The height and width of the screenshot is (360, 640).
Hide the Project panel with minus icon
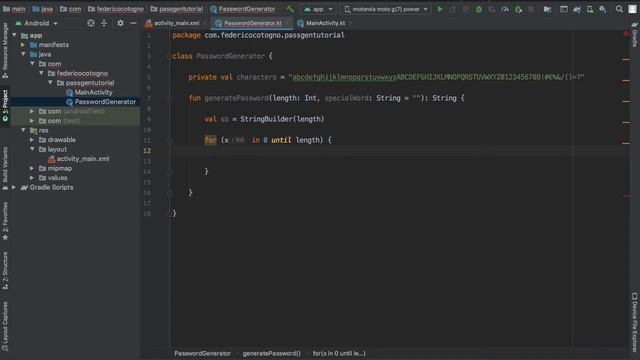[x=133, y=23]
